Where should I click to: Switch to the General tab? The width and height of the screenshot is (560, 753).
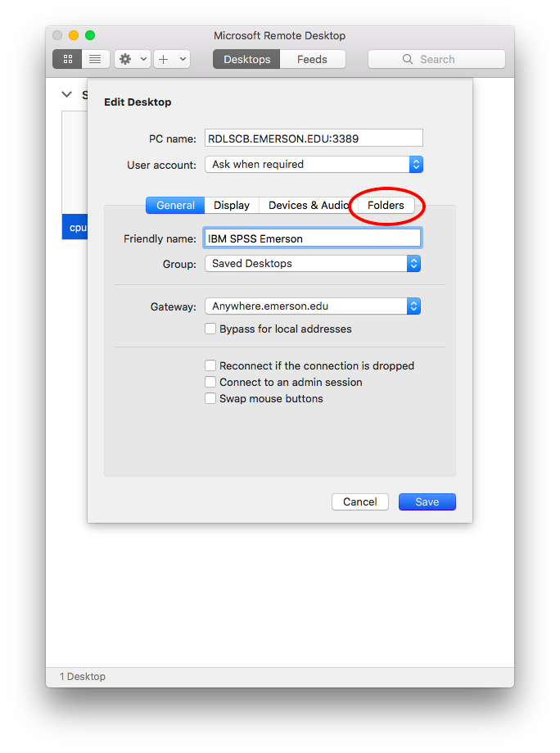[175, 205]
